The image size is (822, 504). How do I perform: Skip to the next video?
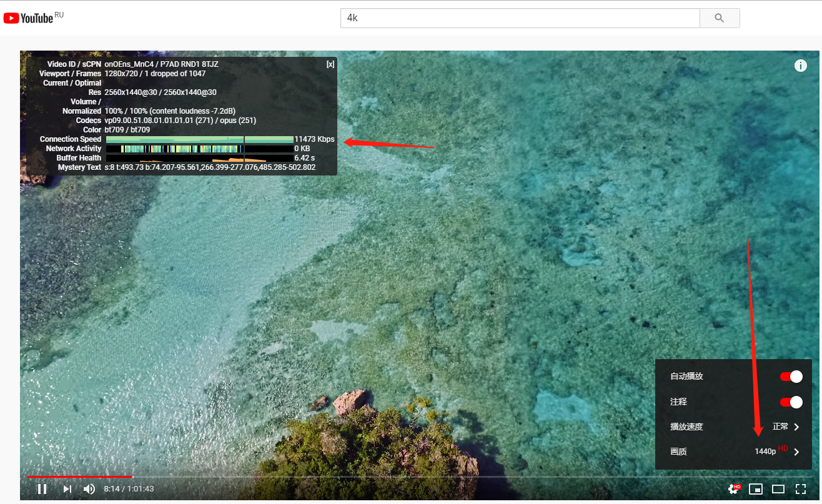(67, 489)
